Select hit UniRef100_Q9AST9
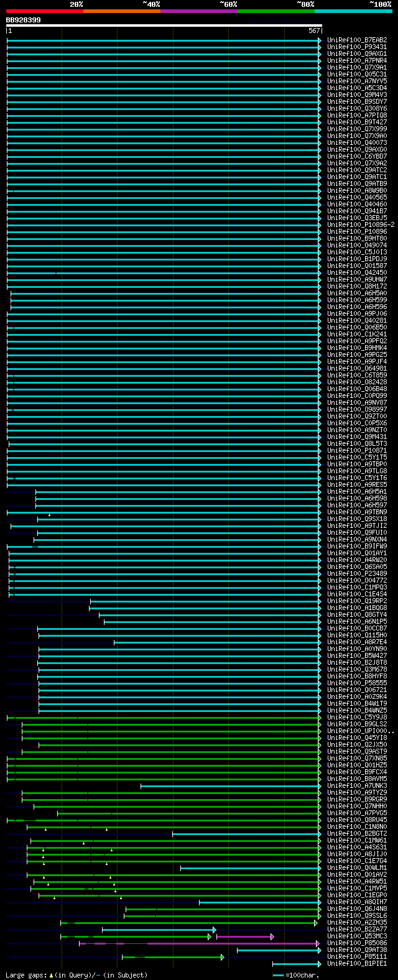The height and width of the screenshot is (980, 398). (x=357, y=752)
